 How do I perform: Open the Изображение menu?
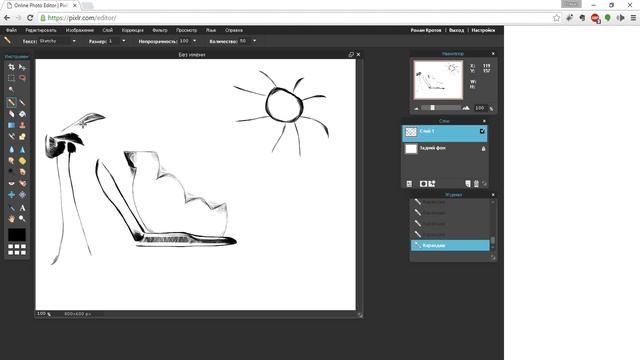(80, 30)
